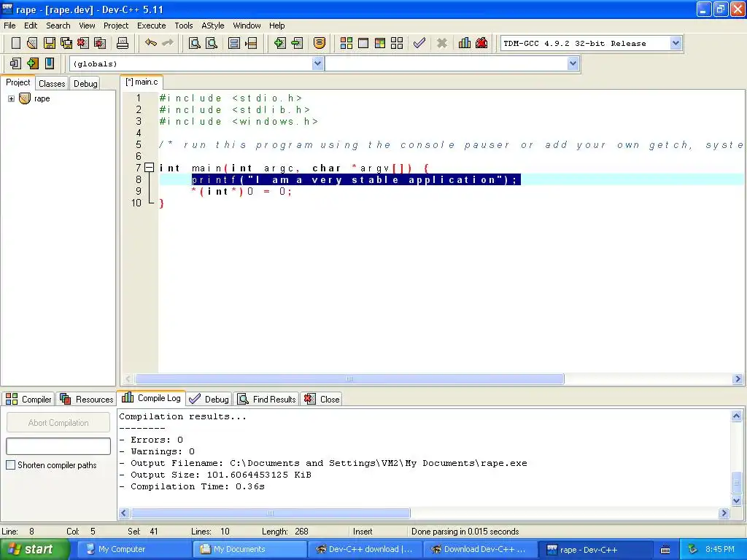
Task: Open Replace with the second magnifier icon
Action: (x=212, y=43)
